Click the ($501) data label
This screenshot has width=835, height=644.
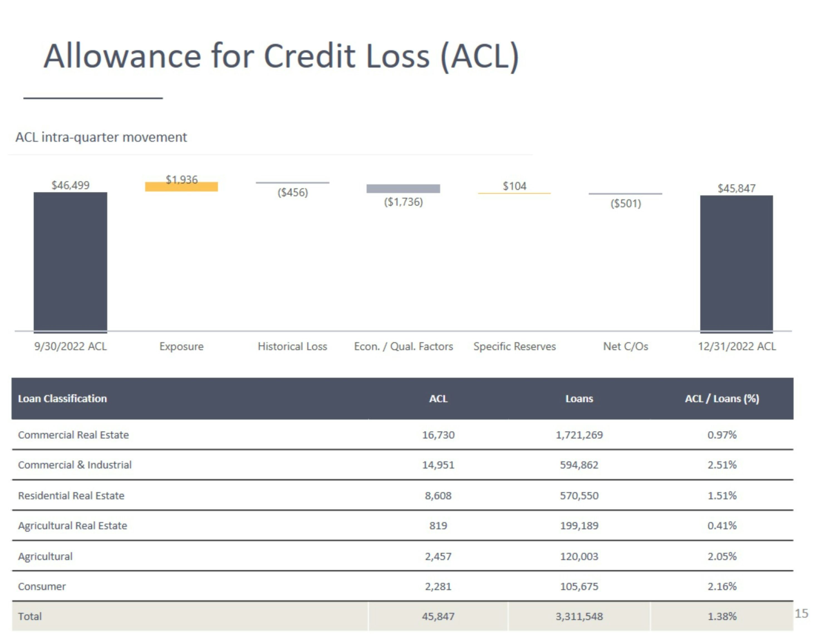point(626,203)
